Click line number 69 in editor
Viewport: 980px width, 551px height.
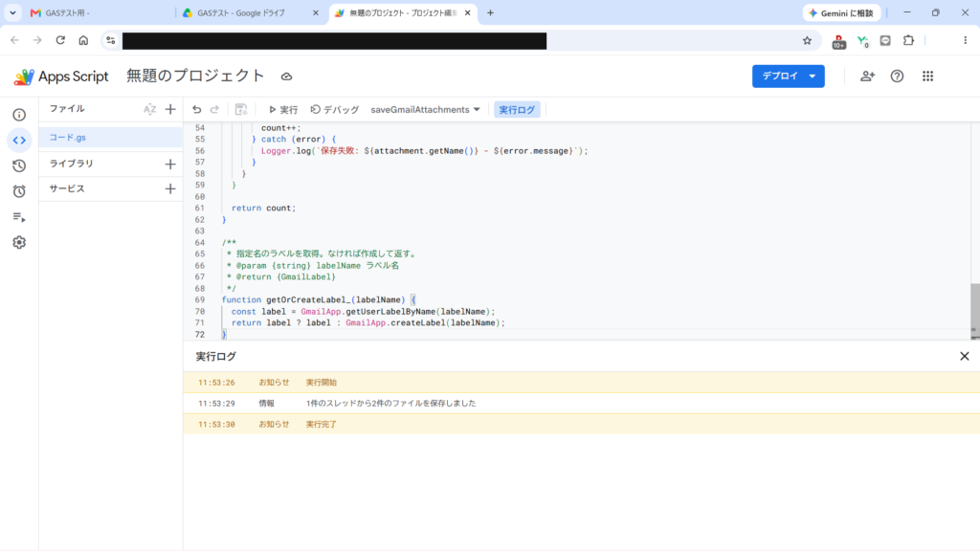pyautogui.click(x=200, y=299)
